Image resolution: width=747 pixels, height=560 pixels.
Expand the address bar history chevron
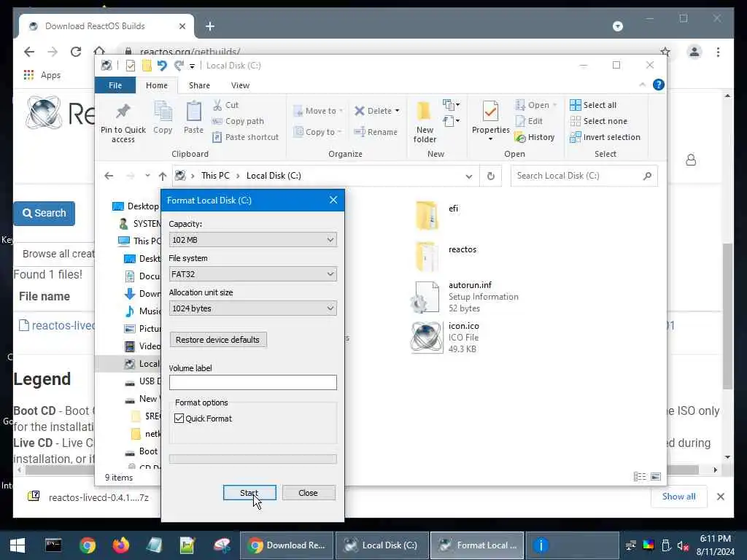pyautogui.click(x=469, y=176)
